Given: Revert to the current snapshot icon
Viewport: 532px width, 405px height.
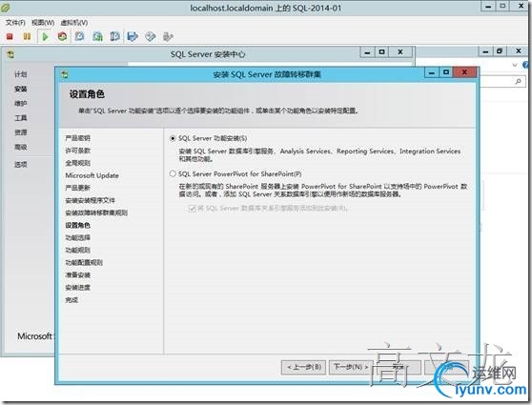Looking at the screenshot, I should (97, 36).
